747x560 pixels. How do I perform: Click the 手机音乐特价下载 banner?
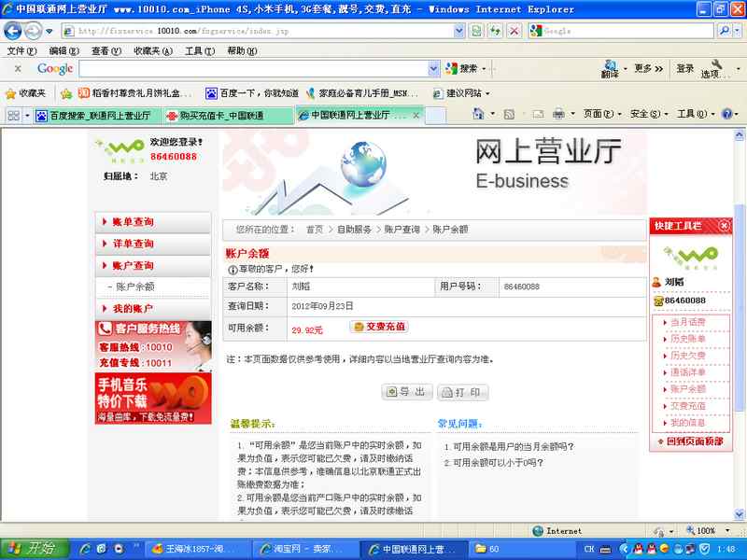pos(153,399)
